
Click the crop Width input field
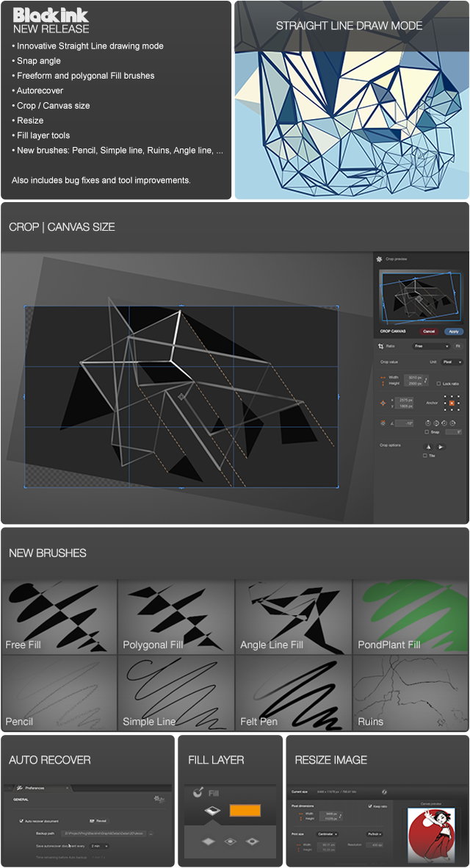413,377
